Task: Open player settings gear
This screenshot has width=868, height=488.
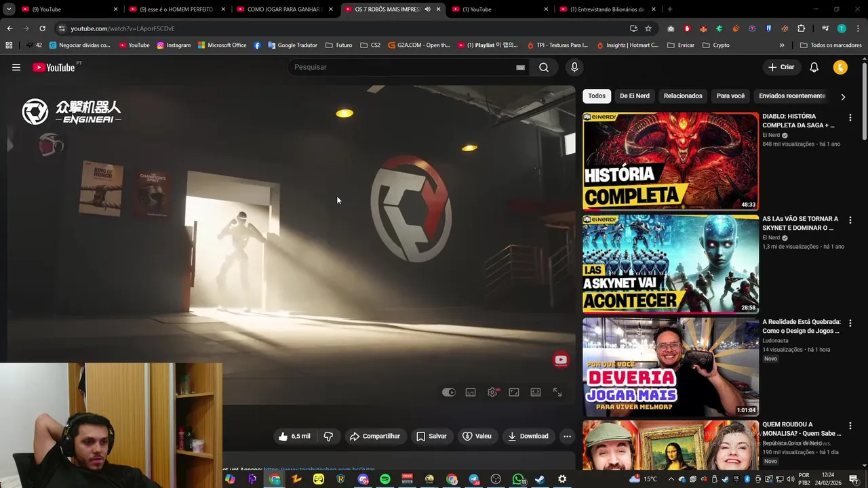Action: pyautogui.click(x=492, y=392)
